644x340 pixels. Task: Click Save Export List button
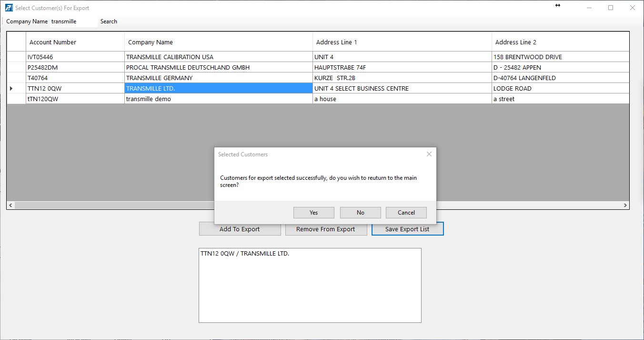click(407, 229)
